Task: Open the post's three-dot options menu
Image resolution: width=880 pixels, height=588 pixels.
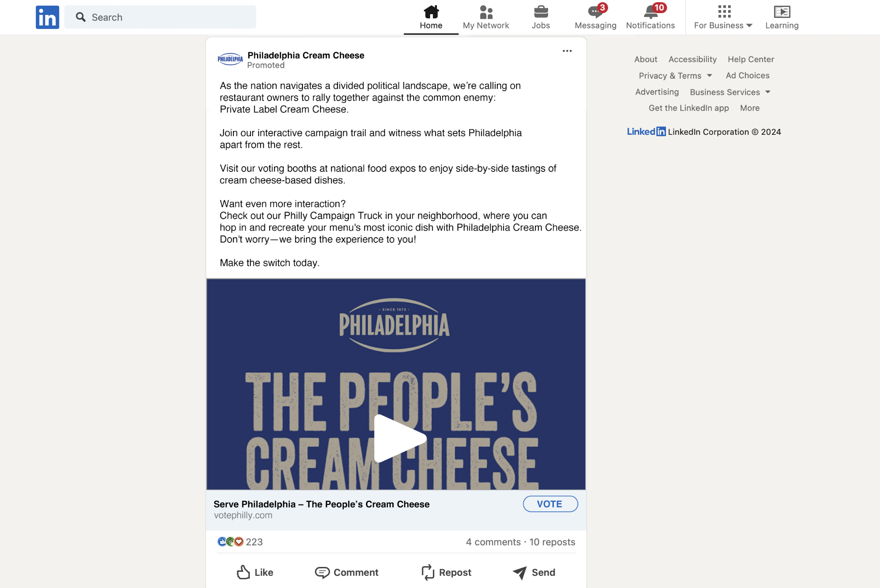Action: 567,51
